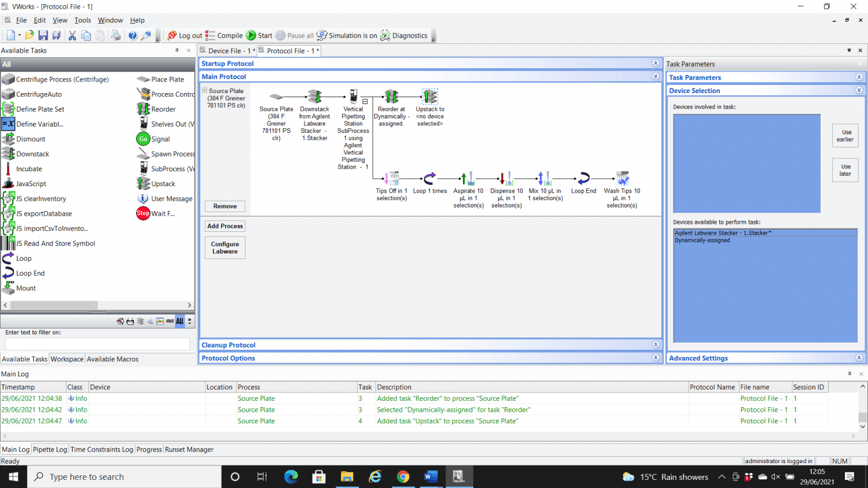Expand the Protocol Options section
Viewport: 868px width, 488px height.
[x=656, y=358]
